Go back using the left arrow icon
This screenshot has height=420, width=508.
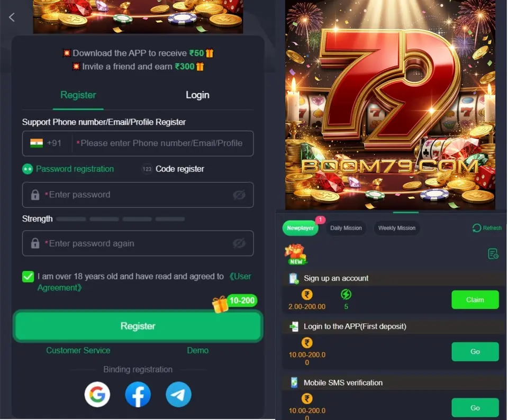pos(12,17)
